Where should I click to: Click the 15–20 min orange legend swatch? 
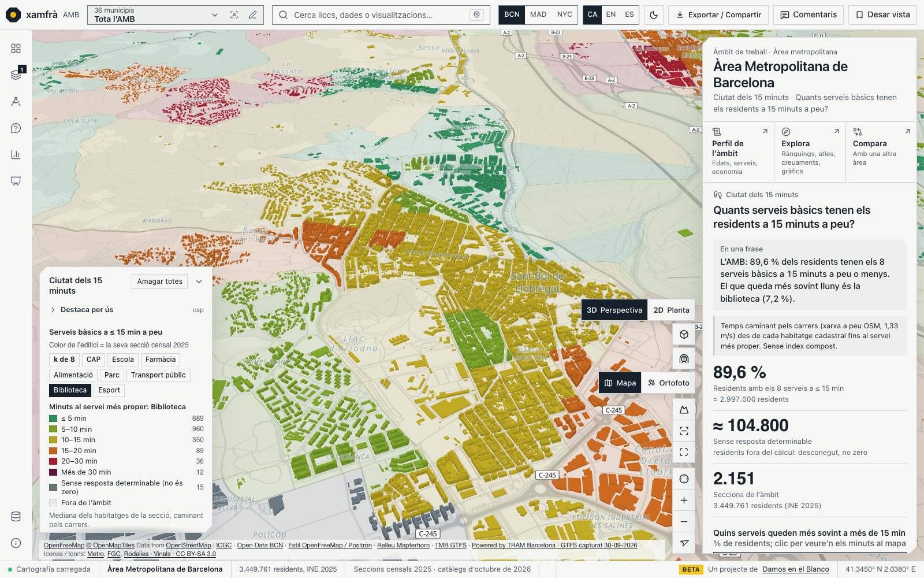pyautogui.click(x=53, y=451)
